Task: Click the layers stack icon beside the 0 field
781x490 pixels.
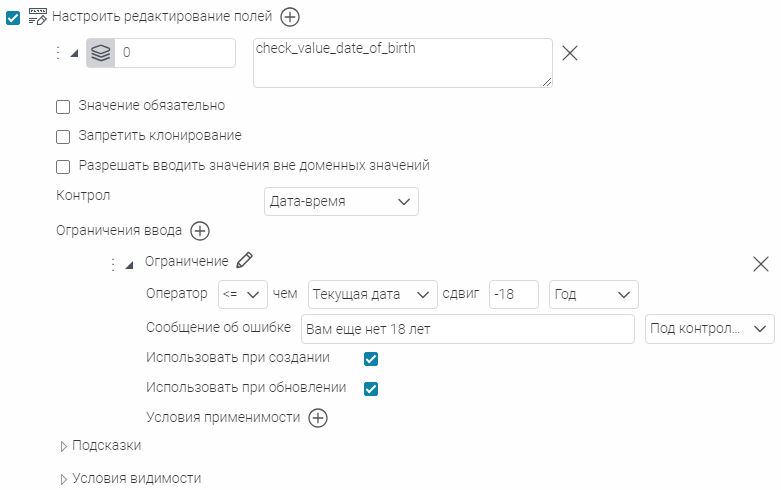Action: 101,54
